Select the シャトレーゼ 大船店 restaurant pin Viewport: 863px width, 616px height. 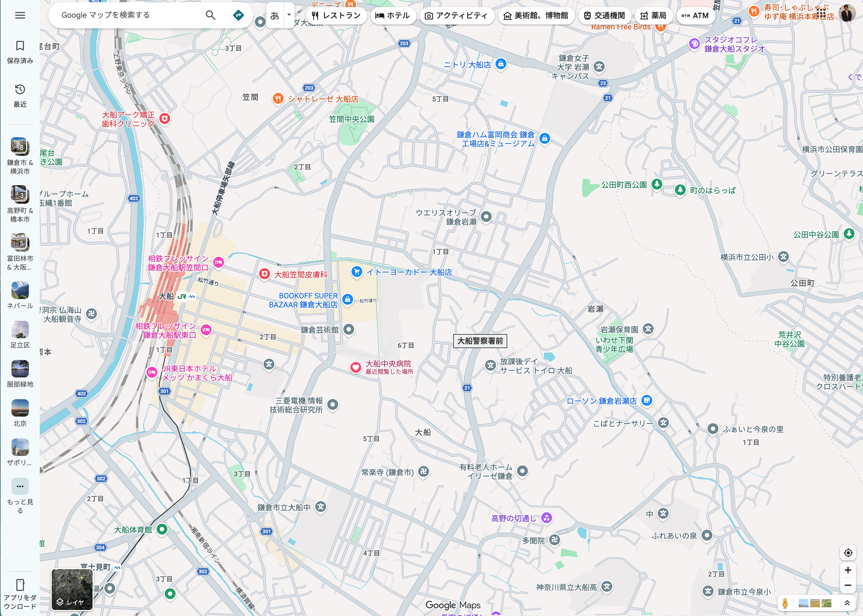(x=278, y=99)
